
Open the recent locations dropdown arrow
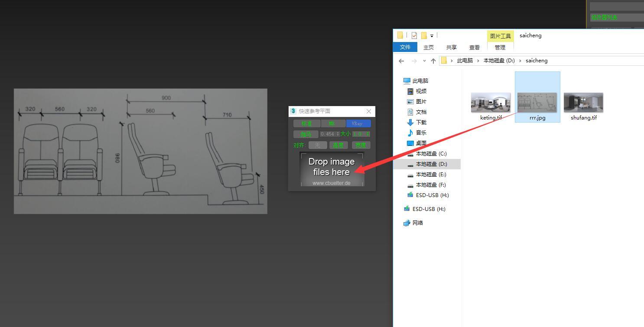pyautogui.click(x=424, y=61)
